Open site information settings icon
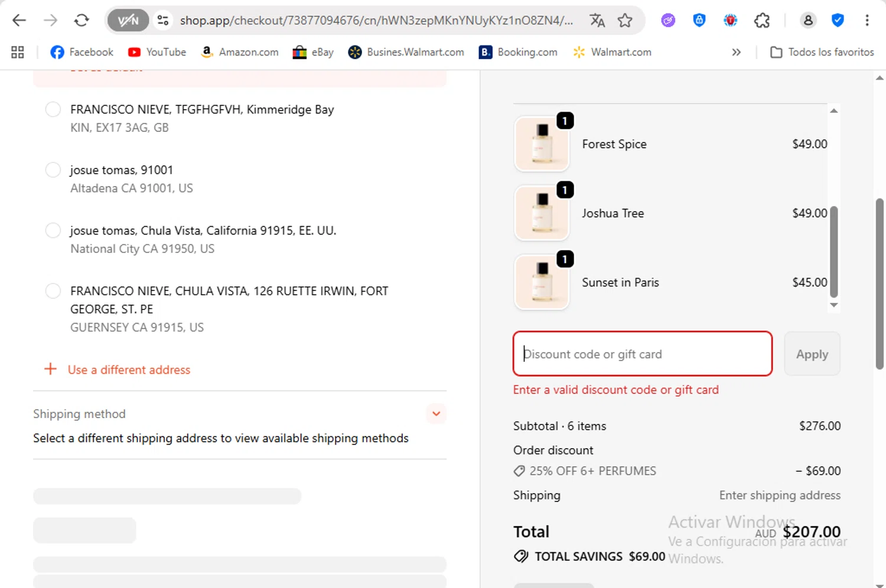886x588 pixels. (x=162, y=21)
